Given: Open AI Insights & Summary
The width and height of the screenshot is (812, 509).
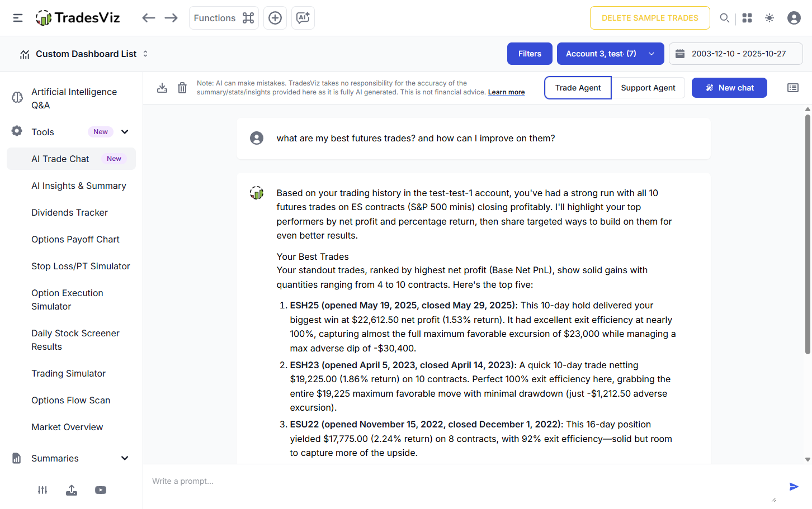Looking at the screenshot, I should (x=79, y=185).
